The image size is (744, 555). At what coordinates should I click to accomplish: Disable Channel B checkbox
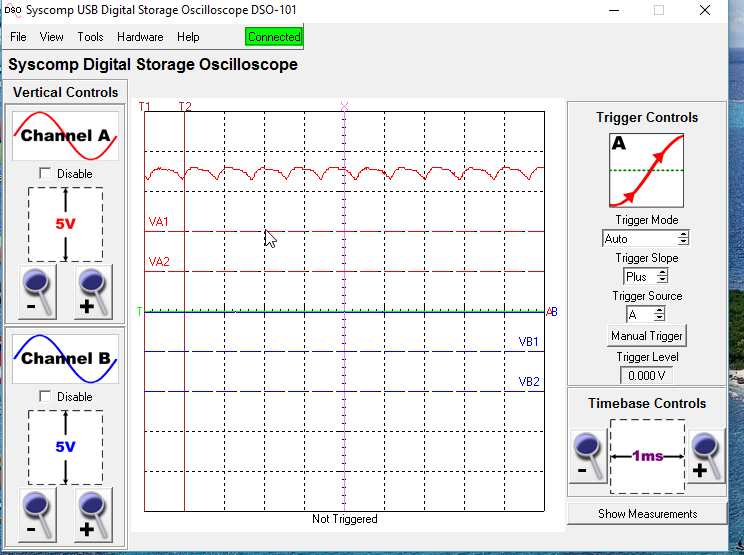(46, 397)
